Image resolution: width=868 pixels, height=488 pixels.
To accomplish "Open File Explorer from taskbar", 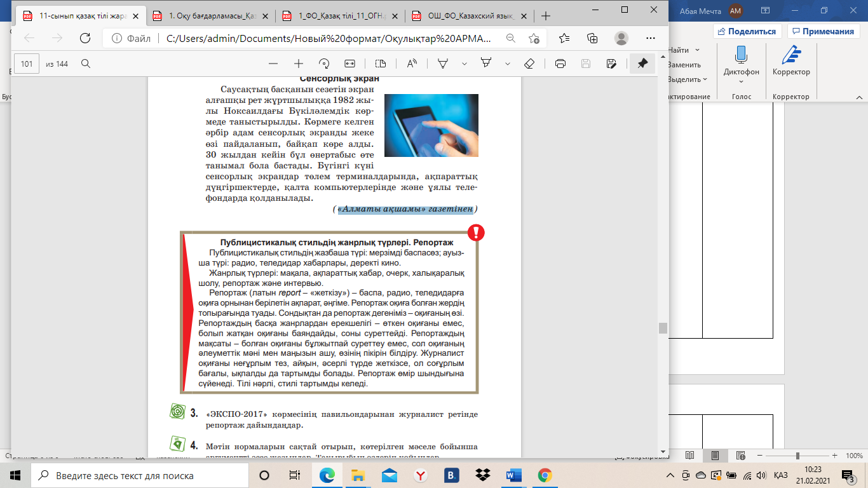I will tap(358, 475).
